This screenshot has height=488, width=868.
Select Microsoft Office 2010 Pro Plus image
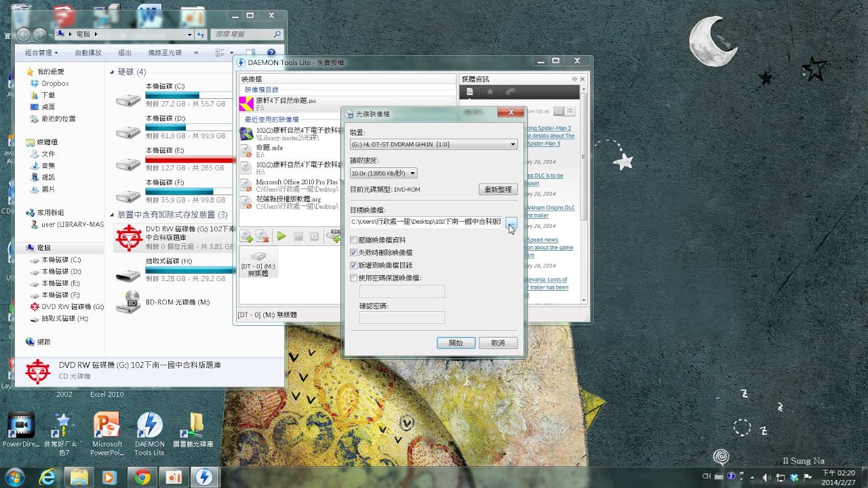290,185
